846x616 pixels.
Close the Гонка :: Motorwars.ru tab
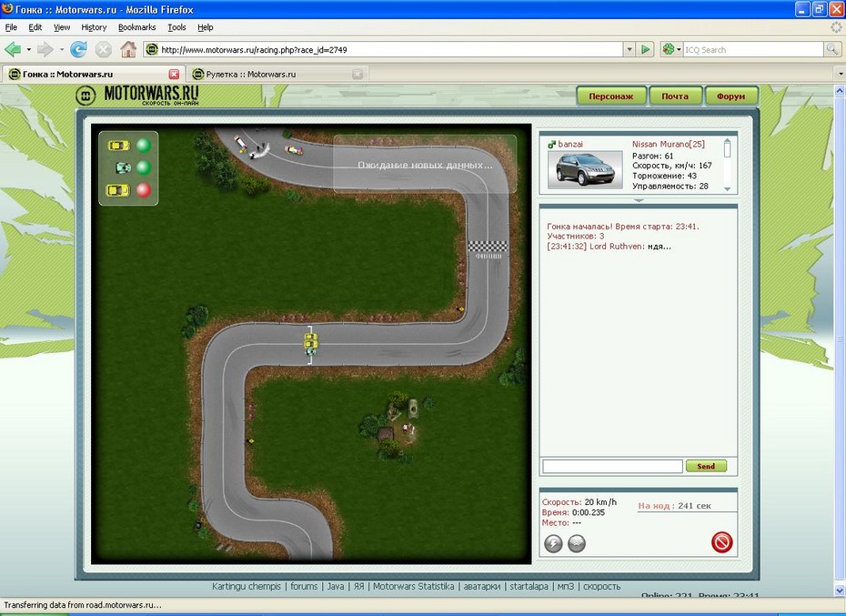tap(174, 74)
